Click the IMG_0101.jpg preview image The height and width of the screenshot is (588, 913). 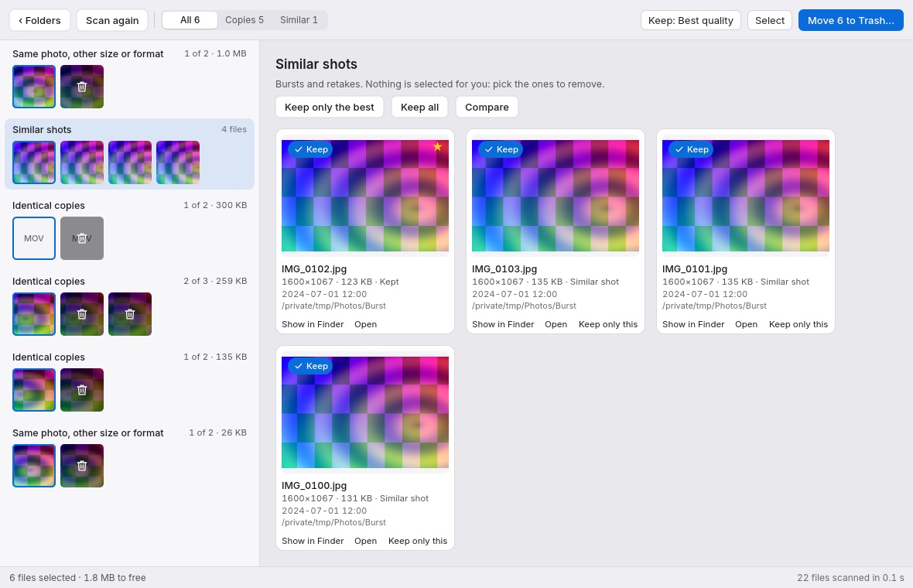click(x=746, y=196)
